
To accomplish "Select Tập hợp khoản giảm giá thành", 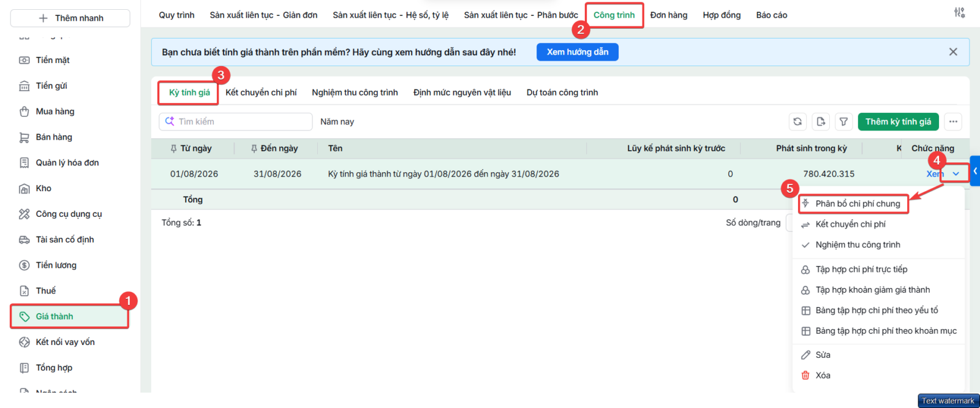I will 872,290.
